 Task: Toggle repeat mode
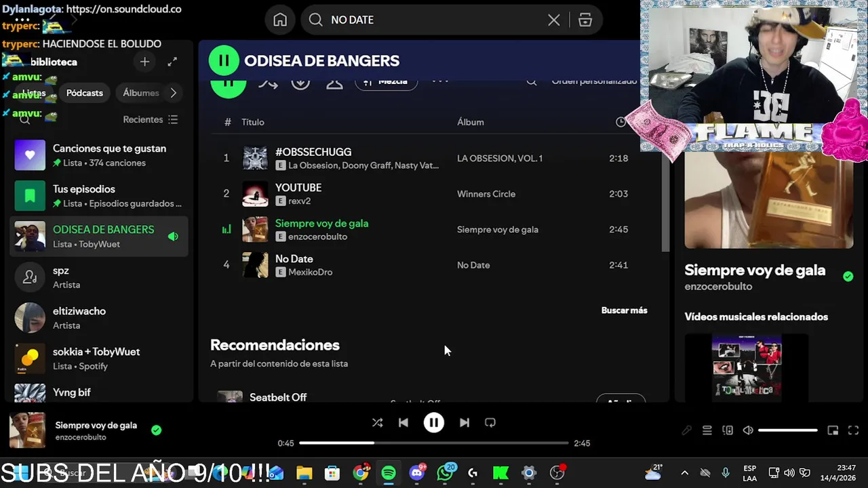tap(490, 423)
